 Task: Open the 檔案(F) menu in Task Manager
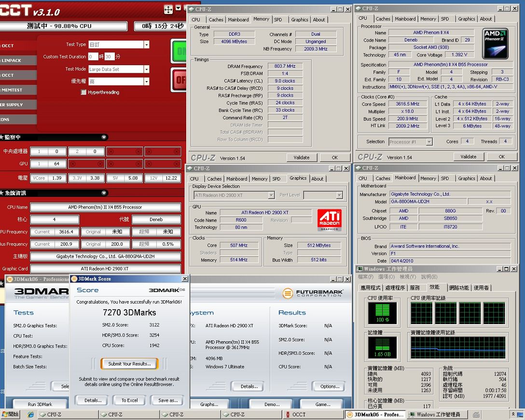[x=366, y=277]
